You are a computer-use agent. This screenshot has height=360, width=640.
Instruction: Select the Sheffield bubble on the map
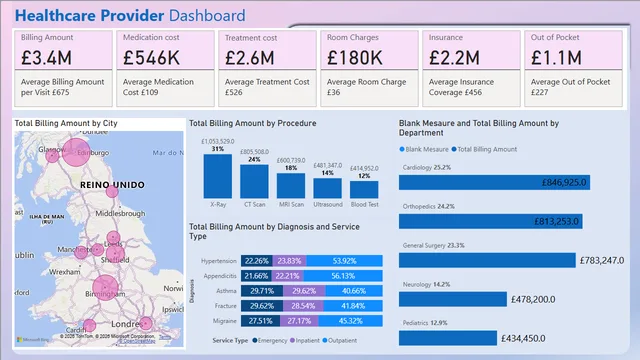115,254
